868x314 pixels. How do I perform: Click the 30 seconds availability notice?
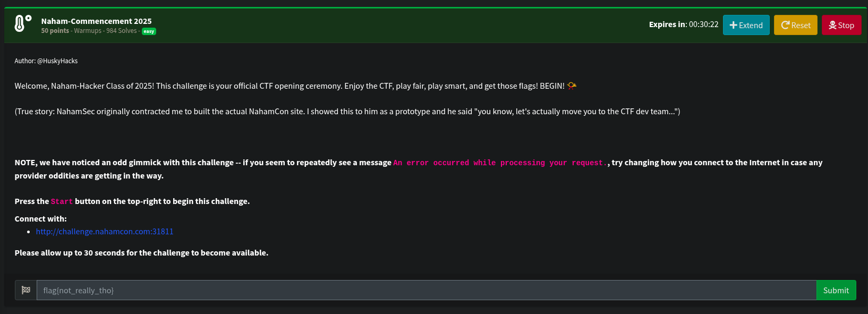point(141,253)
